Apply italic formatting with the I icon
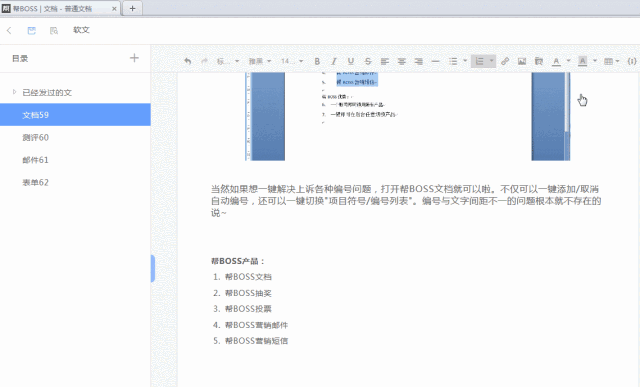 [334, 61]
